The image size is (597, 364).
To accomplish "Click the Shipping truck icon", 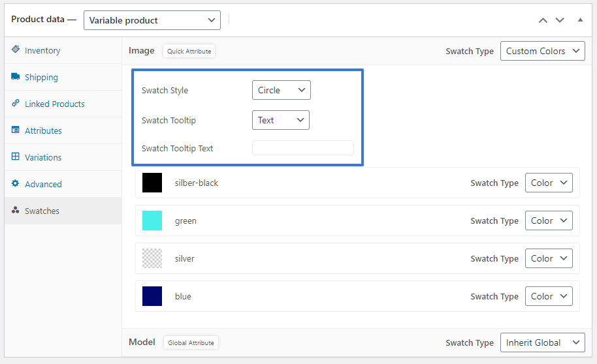I will click(16, 76).
